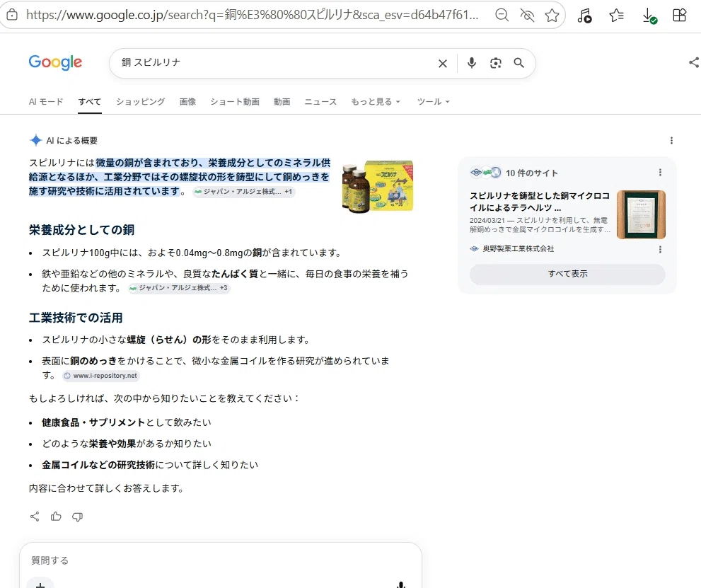Click the thumbs down feedback icon
Image resolution: width=701 pixels, height=588 pixels.
pos(77,517)
